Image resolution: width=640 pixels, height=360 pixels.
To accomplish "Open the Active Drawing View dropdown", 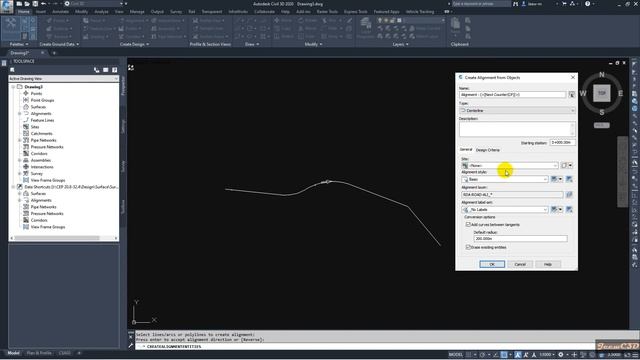I will coord(64,78).
